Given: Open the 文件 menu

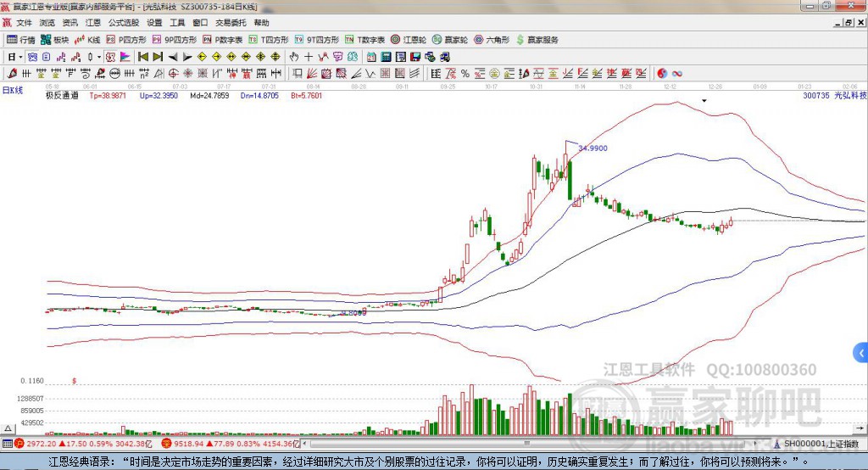Looking at the screenshot, I should (x=24, y=23).
